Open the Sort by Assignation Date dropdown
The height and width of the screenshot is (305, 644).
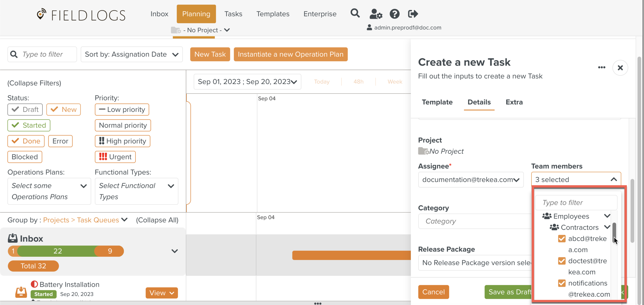(132, 54)
